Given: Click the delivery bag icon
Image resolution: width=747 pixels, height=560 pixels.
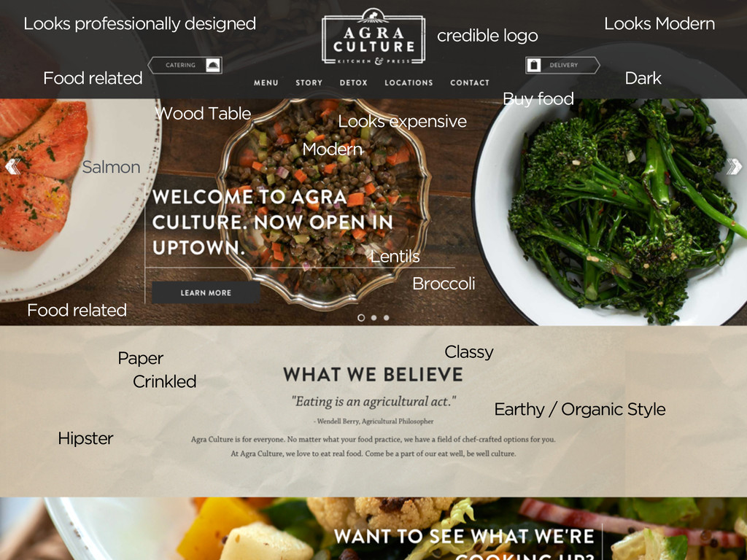Looking at the screenshot, I should click(x=534, y=65).
